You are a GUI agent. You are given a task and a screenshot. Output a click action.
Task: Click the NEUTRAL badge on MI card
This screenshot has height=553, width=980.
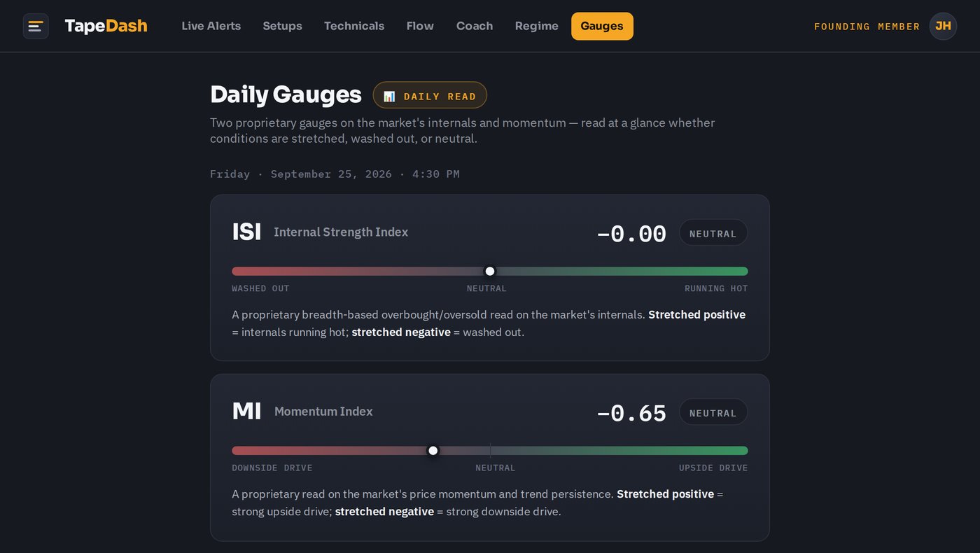[713, 412]
